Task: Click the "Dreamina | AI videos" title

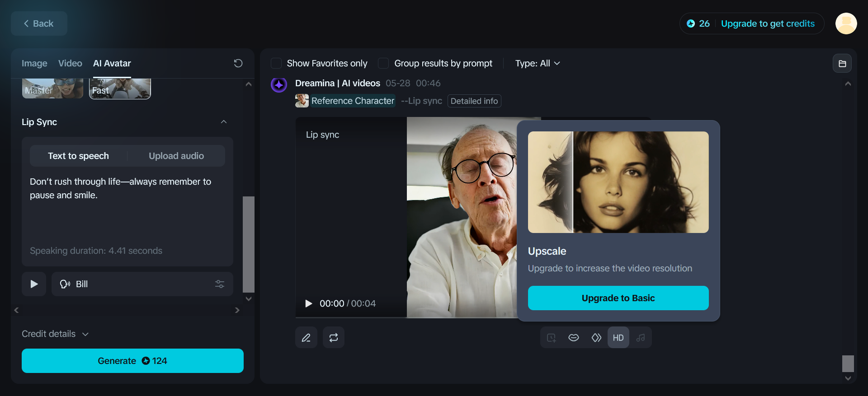Action: tap(338, 83)
